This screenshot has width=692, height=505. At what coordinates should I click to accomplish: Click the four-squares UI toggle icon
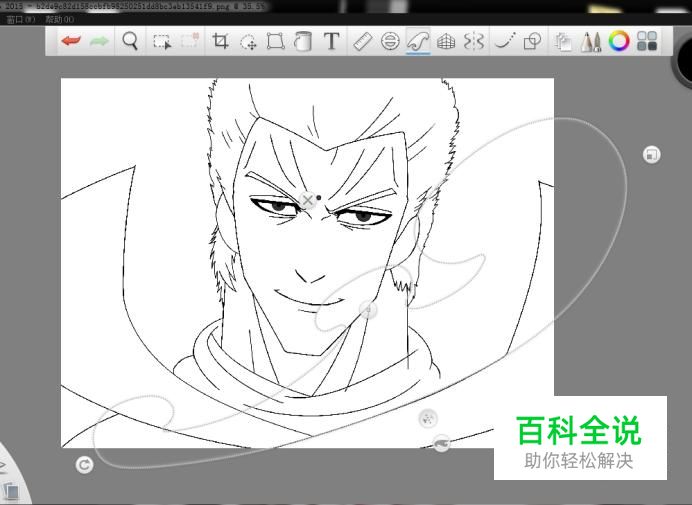(647, 41)
